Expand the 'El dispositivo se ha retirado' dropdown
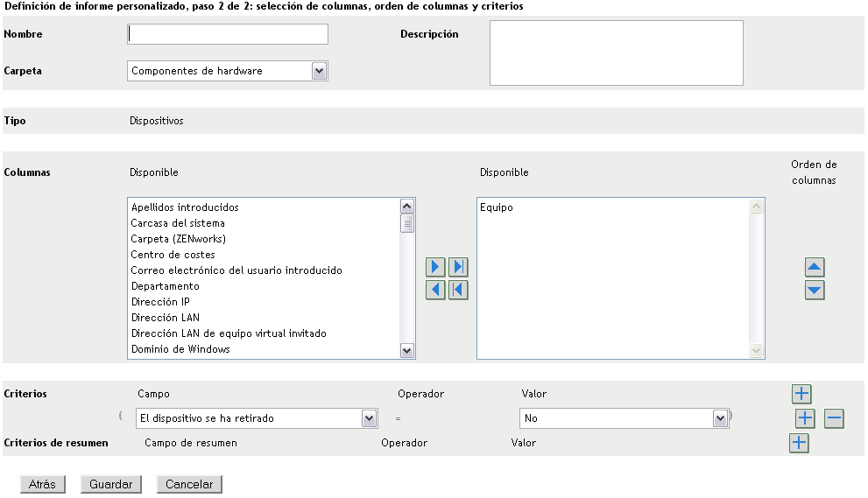 369,418
